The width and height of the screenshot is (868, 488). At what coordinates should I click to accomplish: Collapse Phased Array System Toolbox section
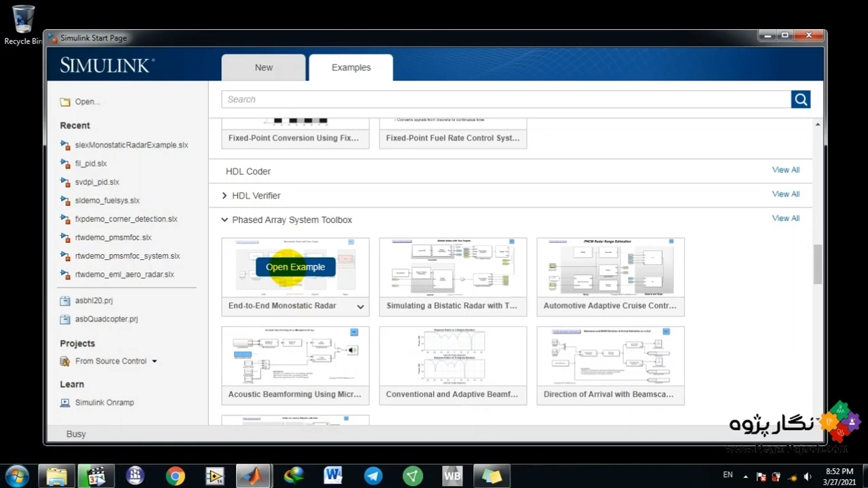224,220
